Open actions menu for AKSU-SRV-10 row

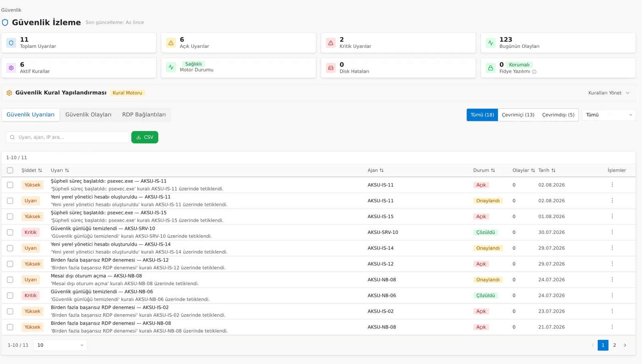(612, 232)
